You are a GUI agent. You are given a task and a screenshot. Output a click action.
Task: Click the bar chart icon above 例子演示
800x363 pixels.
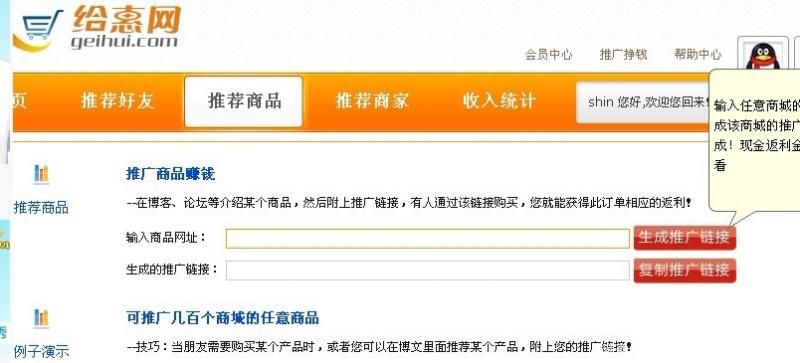[41, 318]
